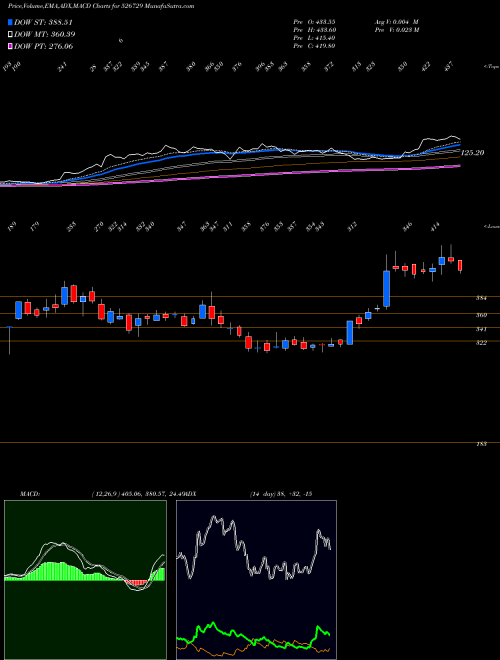Viewport: 500px width, 660px height.
Task: Click the blue DOW ST legend swatch
Action: point(10,22)
